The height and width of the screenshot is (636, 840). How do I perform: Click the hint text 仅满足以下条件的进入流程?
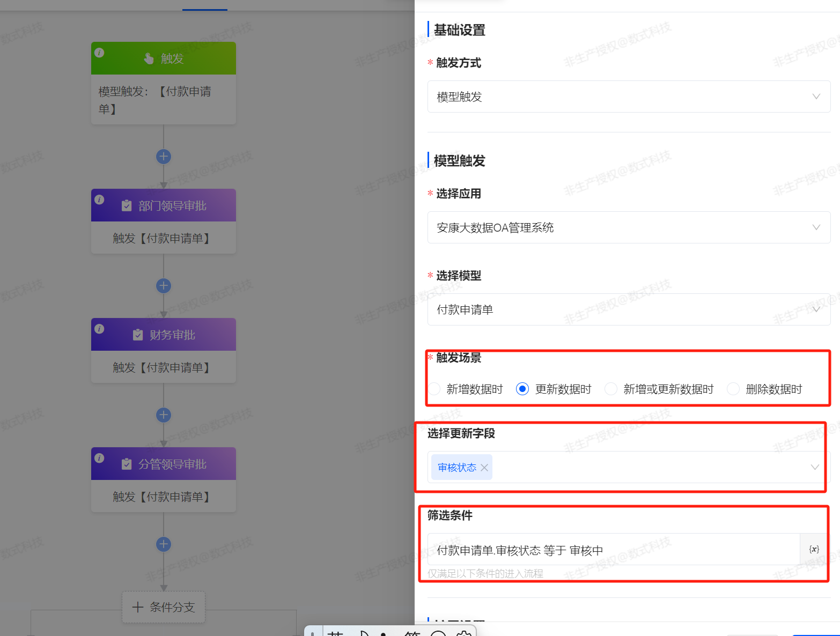click(x=485, y=573)
